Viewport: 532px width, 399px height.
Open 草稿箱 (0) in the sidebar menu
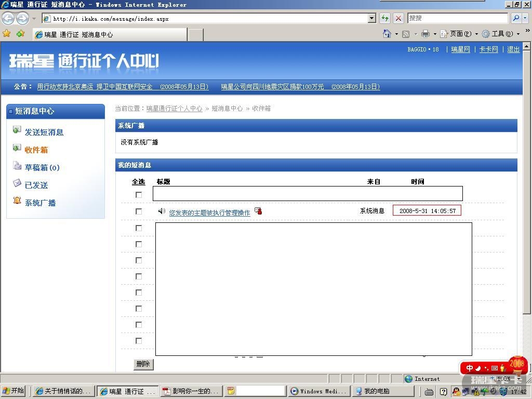[42, 167]
